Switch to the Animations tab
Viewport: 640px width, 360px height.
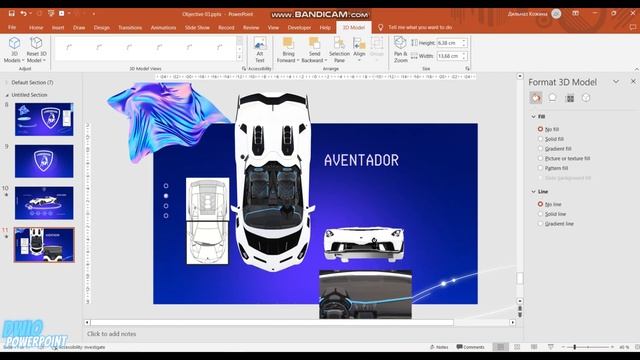coord(163,27)
